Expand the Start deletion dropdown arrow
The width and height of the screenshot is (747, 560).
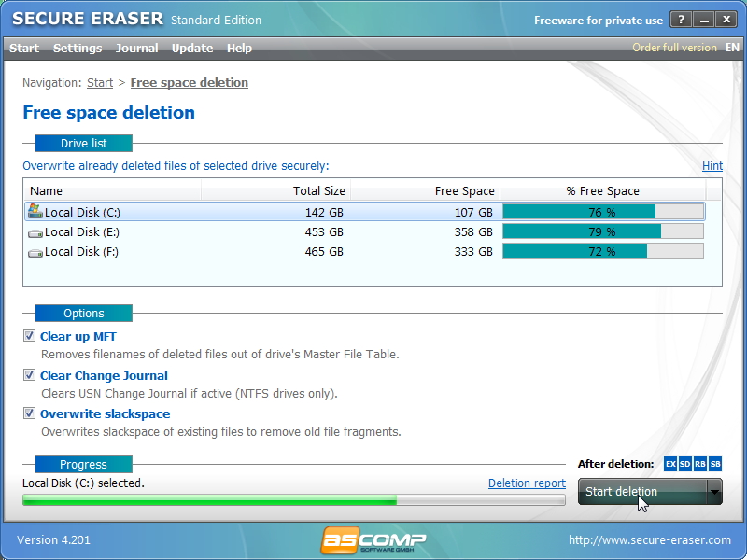click(x=714, y=492)
